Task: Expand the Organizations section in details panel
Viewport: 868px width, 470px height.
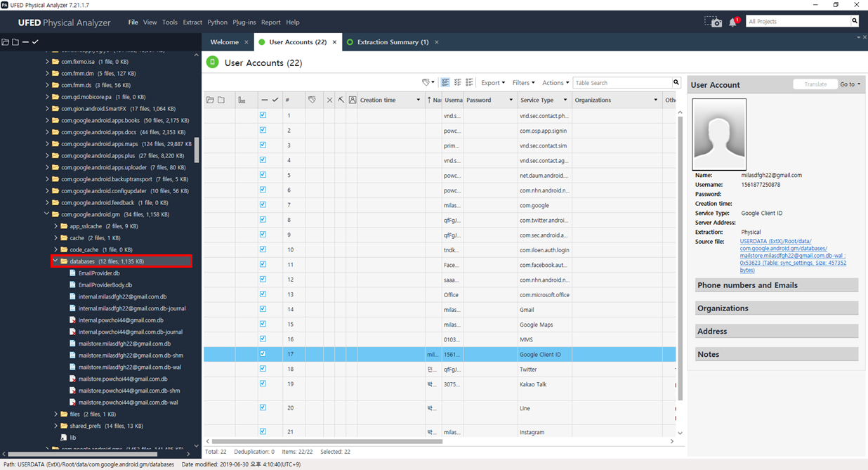Action: [776, 308]
